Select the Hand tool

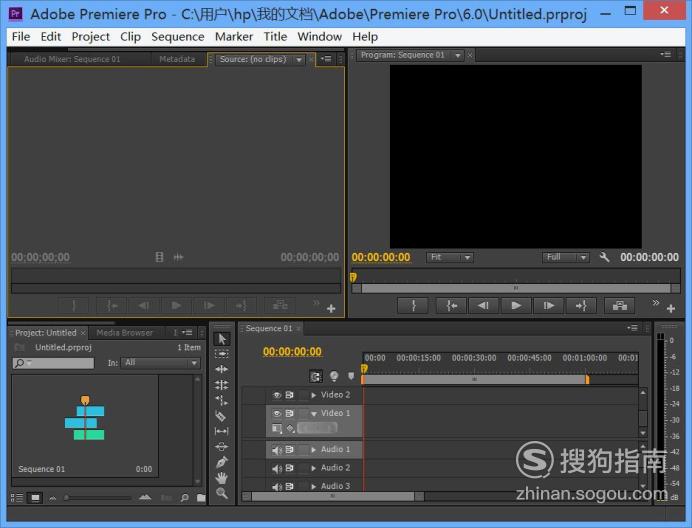[x=222, y=478]
